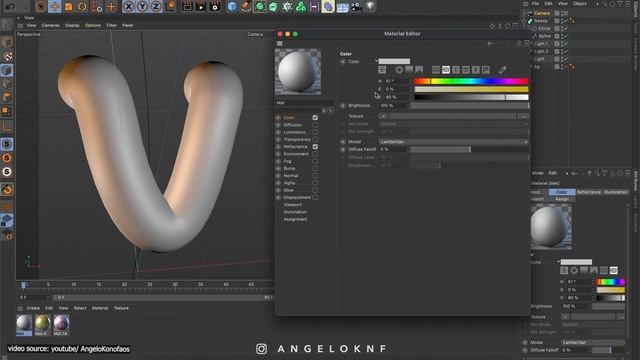Viewport: 640px width, 360px height.
Task: Toggle Z axis lock
Action: point(156,7)
